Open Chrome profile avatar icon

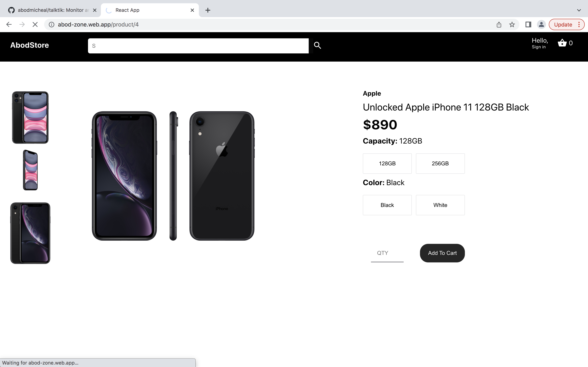541,24
